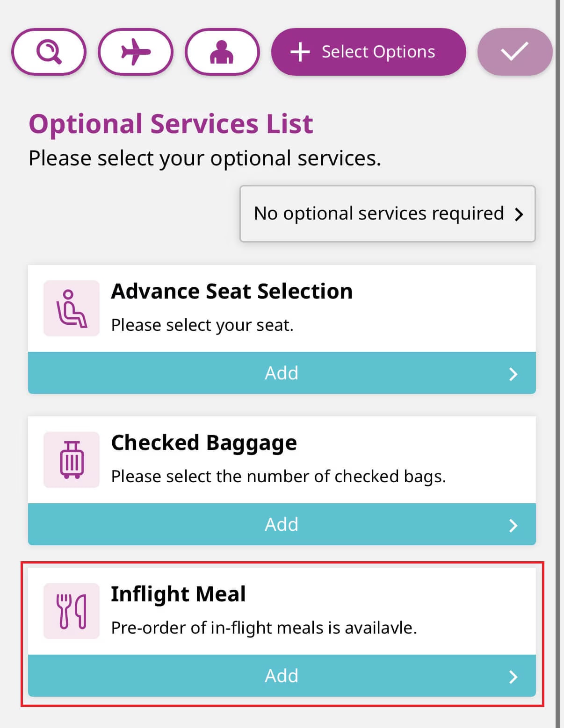This screenshot has width=564, height=728.
Task: Click the fork and knife Inflight Meal icon
Action: [72, 611]
